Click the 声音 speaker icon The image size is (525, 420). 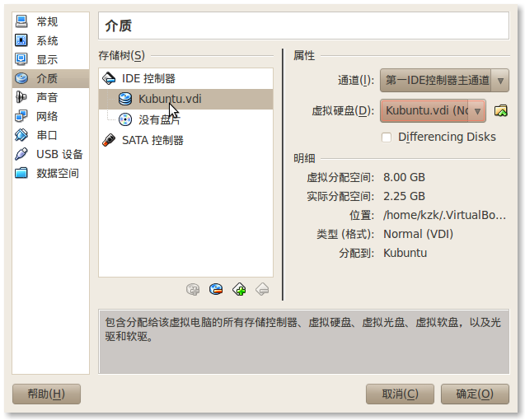pos(21,97)
